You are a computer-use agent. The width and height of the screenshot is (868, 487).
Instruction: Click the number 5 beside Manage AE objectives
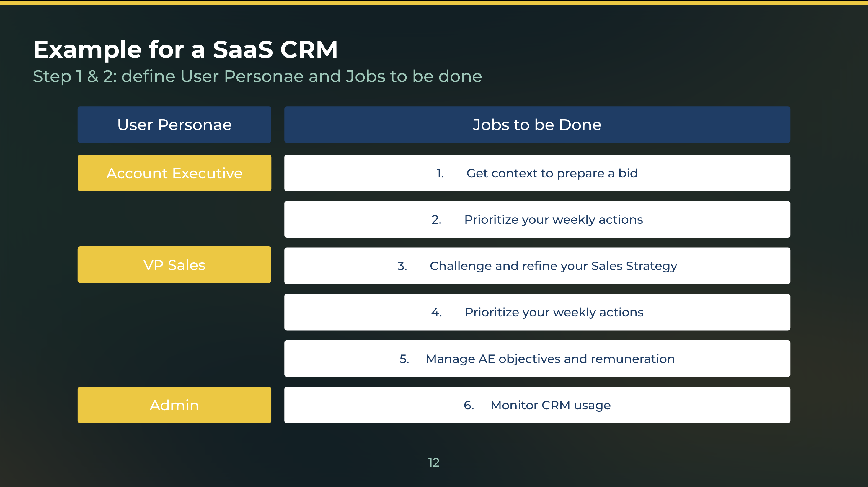[404, 358]
